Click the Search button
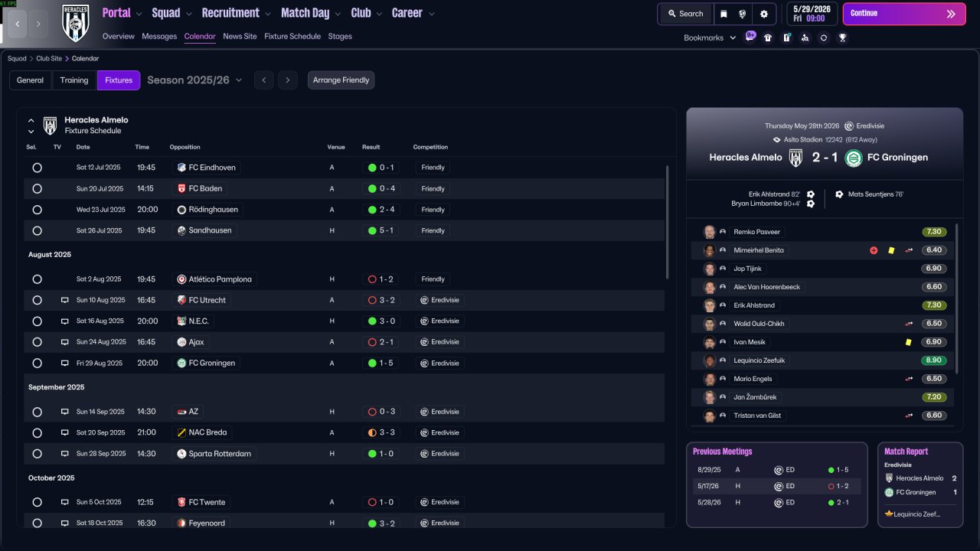The image size is (980, 551). pyautogui.click(x=684, y=14)
